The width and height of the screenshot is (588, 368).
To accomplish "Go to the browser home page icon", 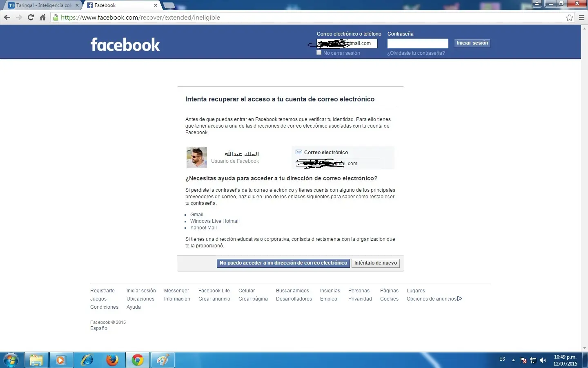I will tap(42, 18).
